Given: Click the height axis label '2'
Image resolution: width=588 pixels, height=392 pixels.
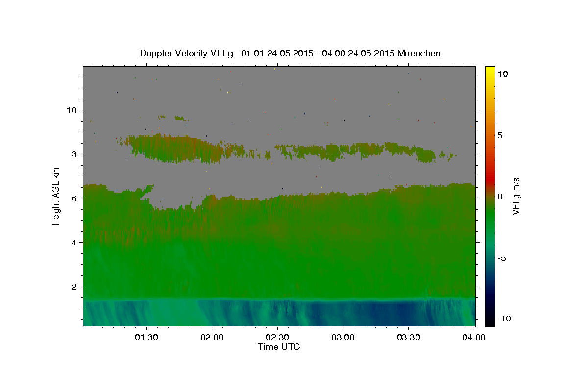Looking at the screenshot, I should pyautogui.click(x=75, y=287).
